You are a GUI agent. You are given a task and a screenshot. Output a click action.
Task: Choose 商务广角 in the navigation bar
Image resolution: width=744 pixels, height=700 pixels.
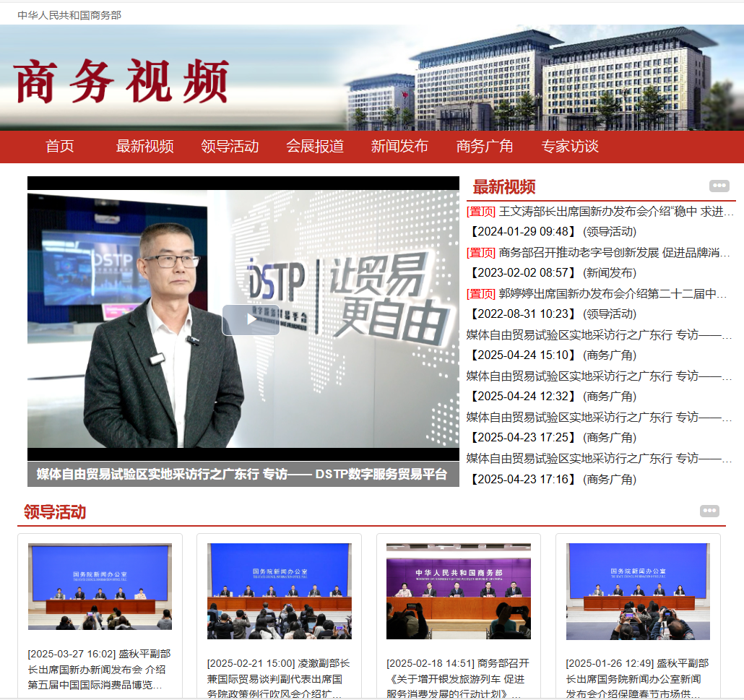[485, 146]
